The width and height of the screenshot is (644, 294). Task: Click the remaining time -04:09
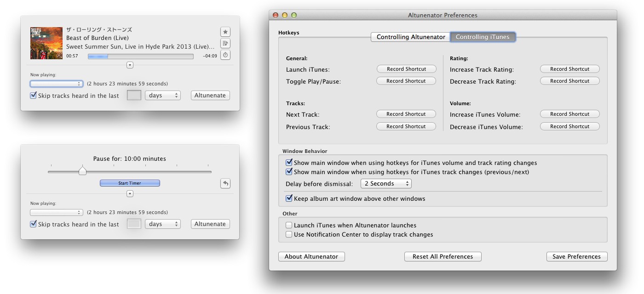pyautogui.click(x=210, y=56)
